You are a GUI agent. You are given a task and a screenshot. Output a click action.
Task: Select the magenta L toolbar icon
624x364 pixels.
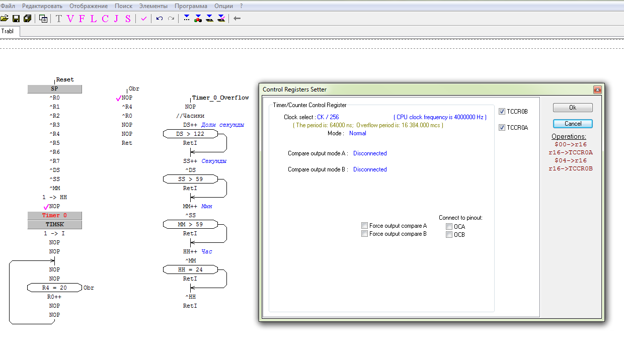click(93, 19)
